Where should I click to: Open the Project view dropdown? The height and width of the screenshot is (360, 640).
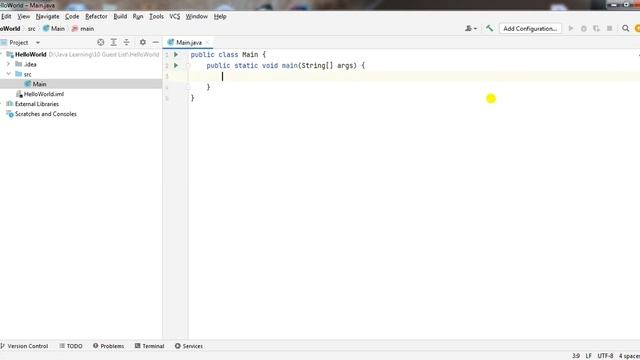pos(38,42)
